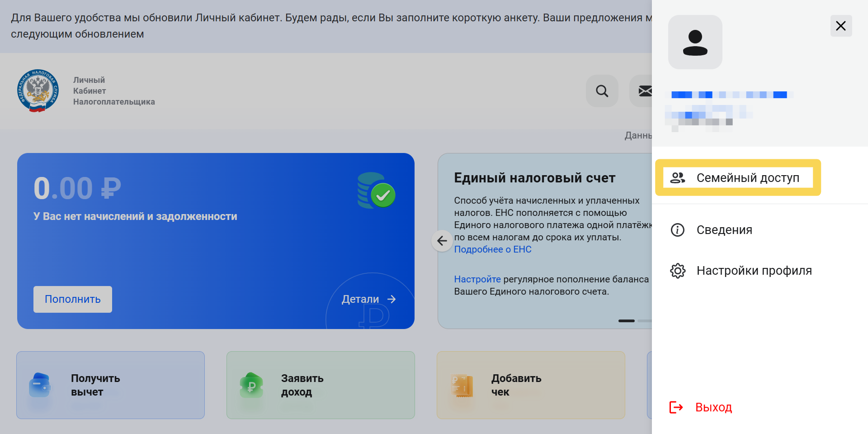
Task: Click the tax service emblem logo
Action: click(38, 91)
